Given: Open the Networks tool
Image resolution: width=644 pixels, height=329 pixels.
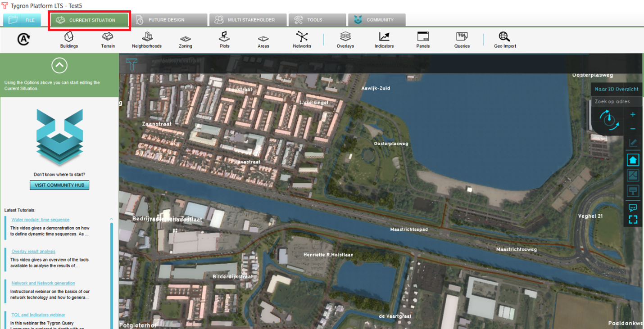Looking at the screenshot, I should coord(302,40).
